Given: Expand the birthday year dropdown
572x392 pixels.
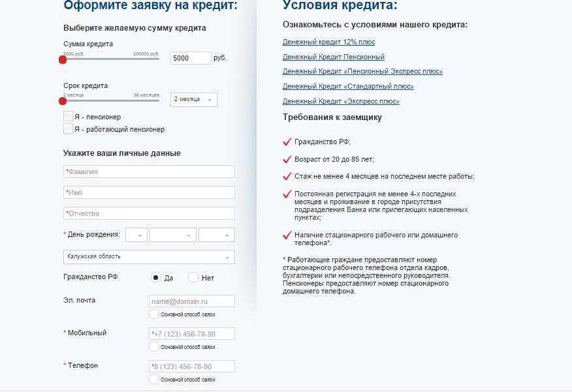Looking at the screenshot, I should tap(216, 235).
